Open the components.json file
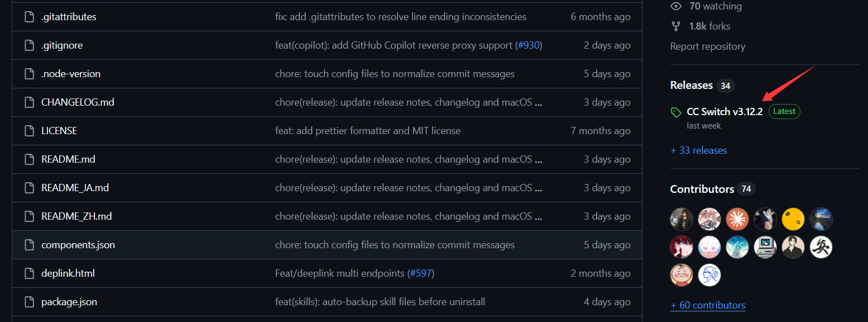This screenshot has height=322, width=868. tap(78, 245)
